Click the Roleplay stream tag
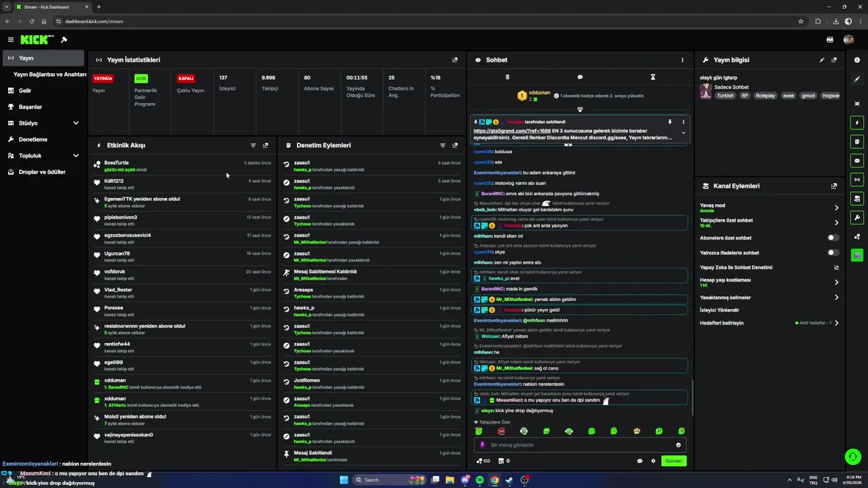 pyautogui.click(x=765, y=96)
